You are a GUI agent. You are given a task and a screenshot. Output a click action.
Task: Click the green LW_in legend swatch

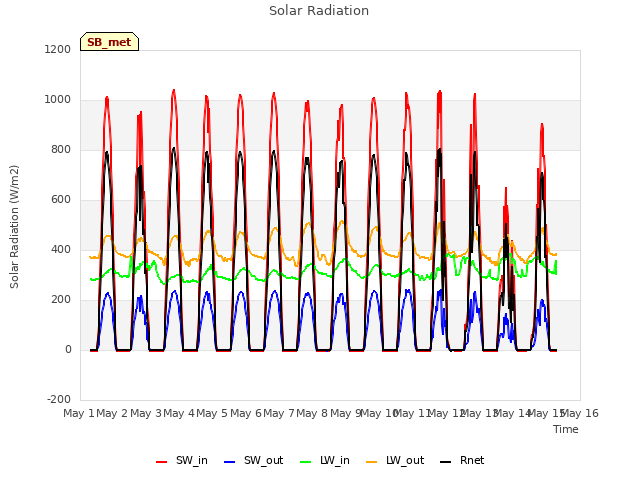click(x=306, y=462)
